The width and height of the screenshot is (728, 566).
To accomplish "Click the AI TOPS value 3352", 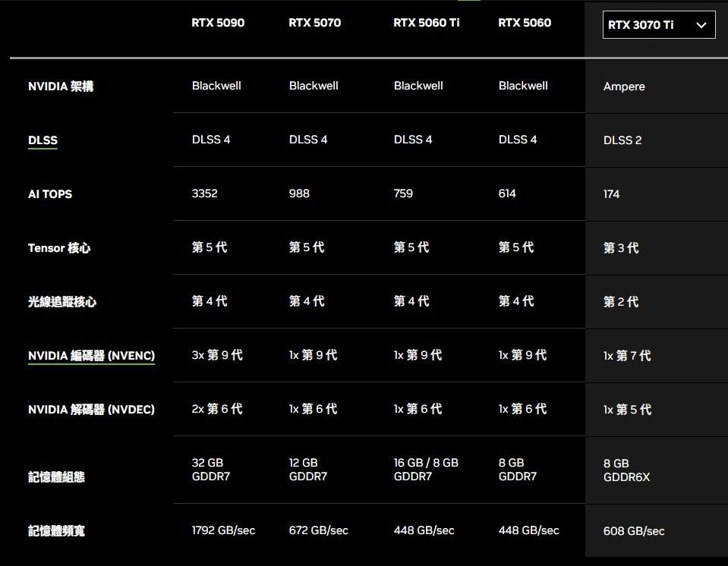I will coord(205,193).
